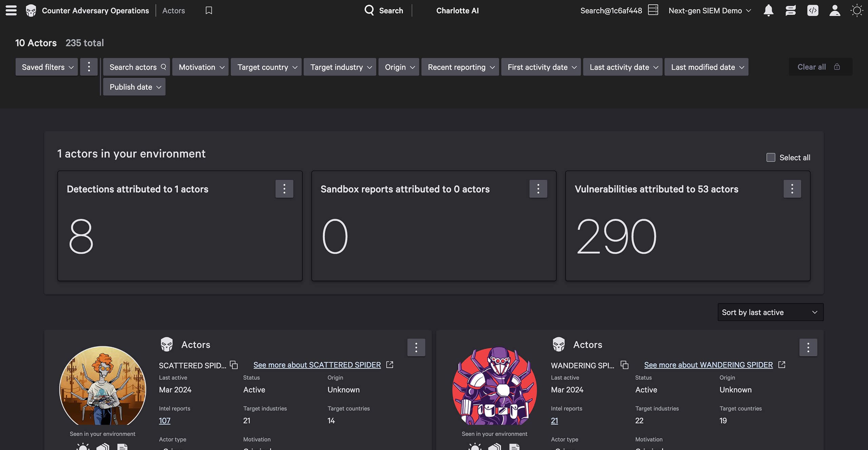
Task: Copy the WANDERING SPIDER actor name
Action: (x=625, y=365)
